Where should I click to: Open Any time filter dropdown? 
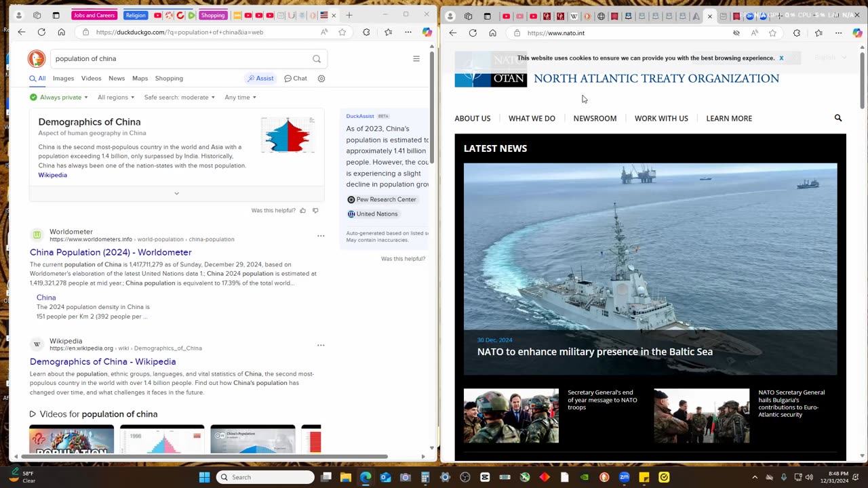(x=241, y=97)
